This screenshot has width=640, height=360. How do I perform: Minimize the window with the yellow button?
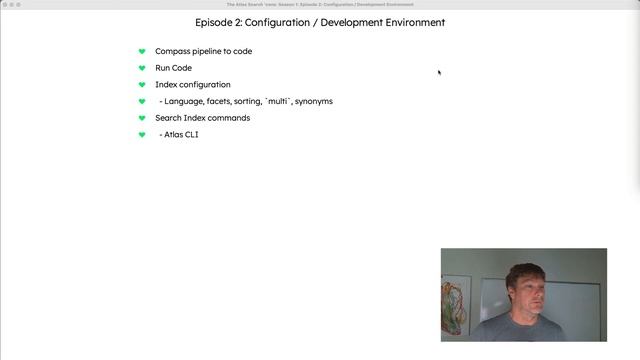(x=12, y=4)
